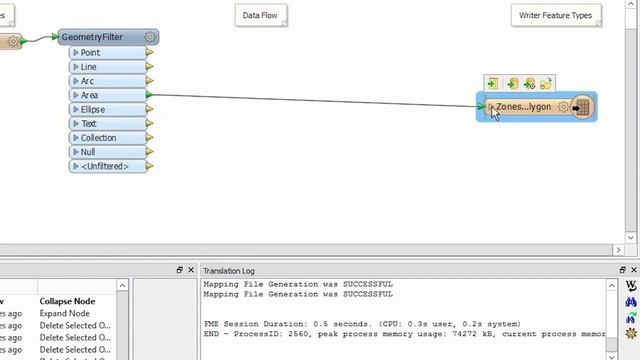Expand the Zones...lygon feature type attributes
Screen dimensions: 640x360
tap(491, 107)
